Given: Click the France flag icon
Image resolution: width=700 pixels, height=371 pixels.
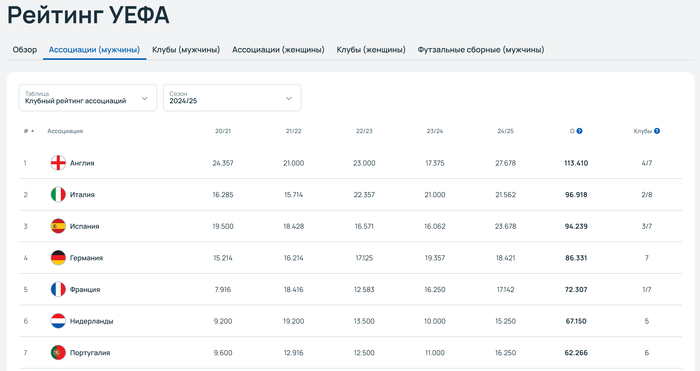Looking at the screenshot, I should click(58, 290).
